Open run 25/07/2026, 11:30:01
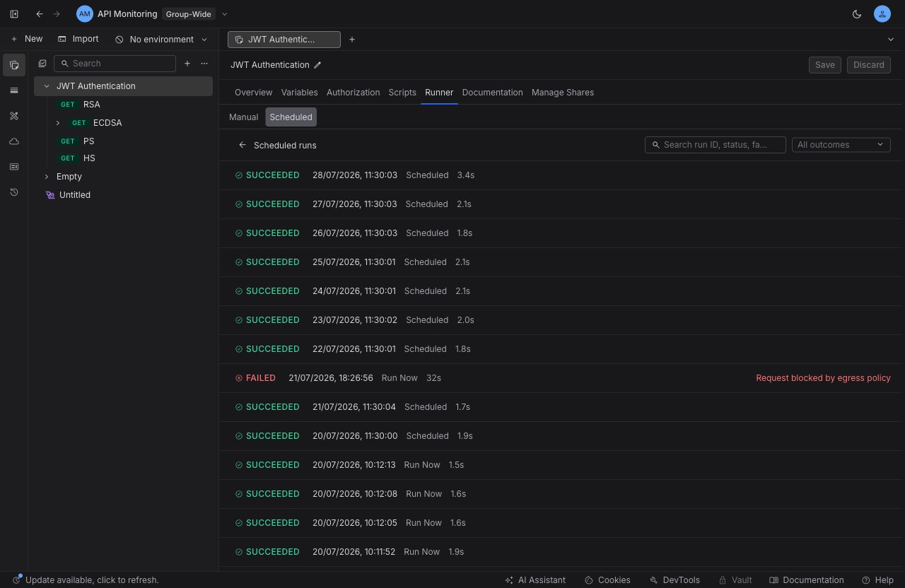 tap(562, 262)
